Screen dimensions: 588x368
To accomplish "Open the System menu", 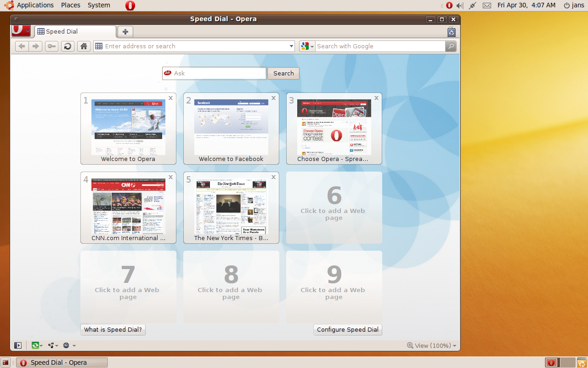I will [x=99, y=5].
